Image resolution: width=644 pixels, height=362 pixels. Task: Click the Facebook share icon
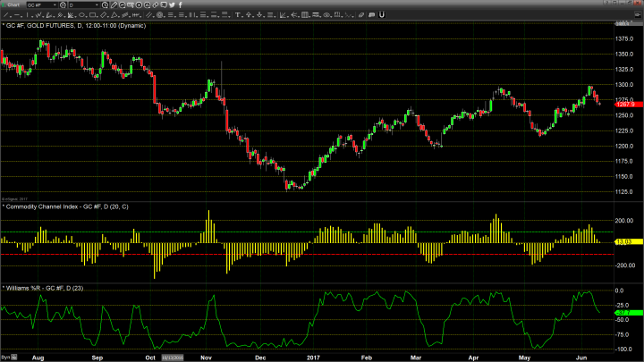(x=181, y=5)
